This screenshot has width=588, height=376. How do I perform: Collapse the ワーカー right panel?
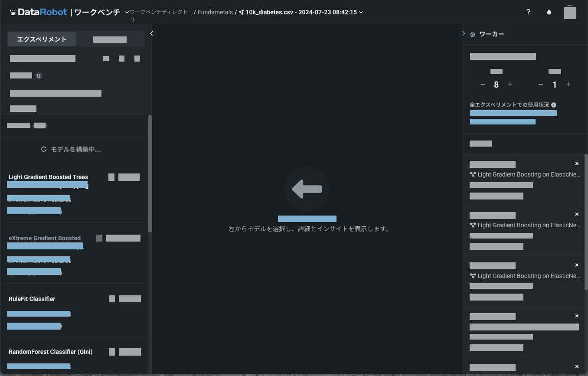[x=464, y=33]
